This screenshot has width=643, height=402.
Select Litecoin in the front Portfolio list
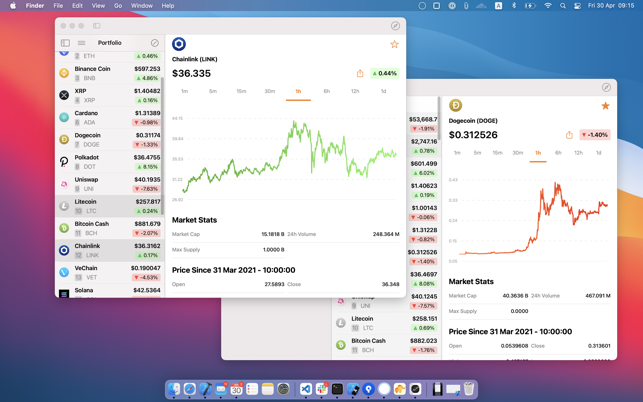point(110,206)
